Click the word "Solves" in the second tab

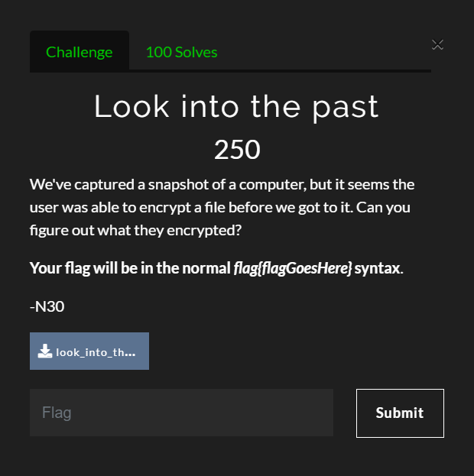click(196, 52)
